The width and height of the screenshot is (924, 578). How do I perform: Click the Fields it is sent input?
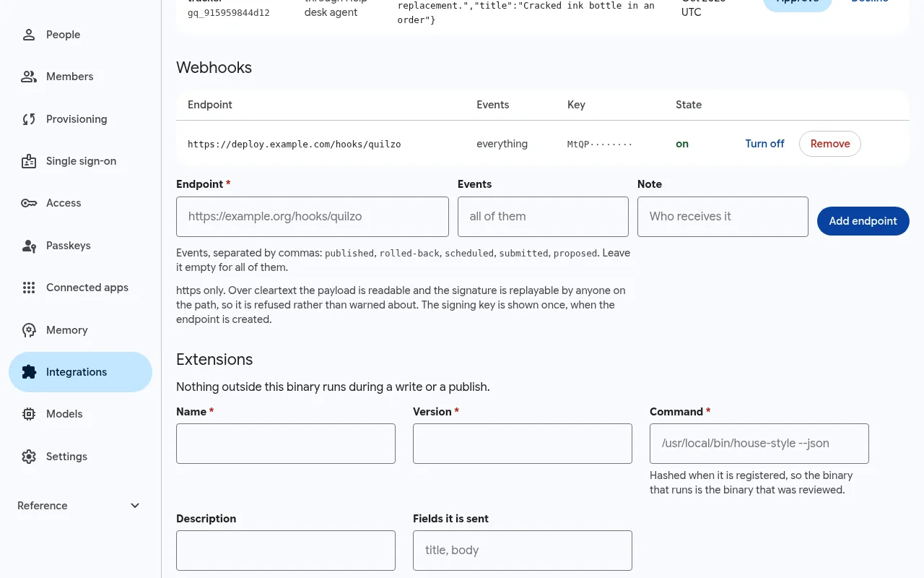523,551
